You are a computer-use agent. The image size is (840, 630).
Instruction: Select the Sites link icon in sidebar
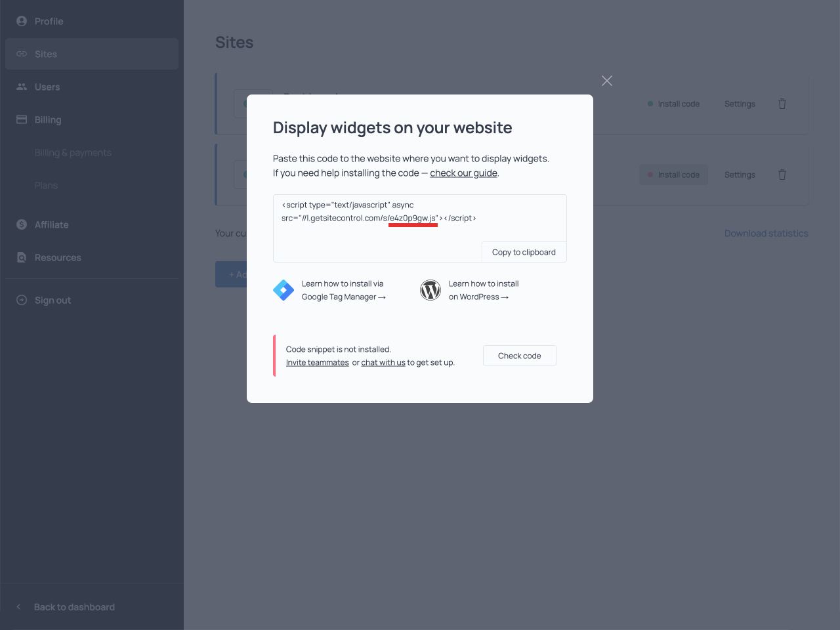point(21,54)
